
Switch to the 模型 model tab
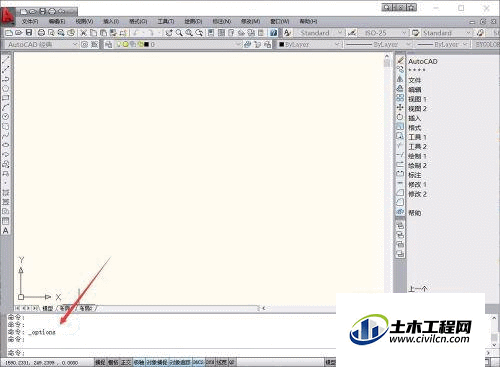tap(47, 308)
